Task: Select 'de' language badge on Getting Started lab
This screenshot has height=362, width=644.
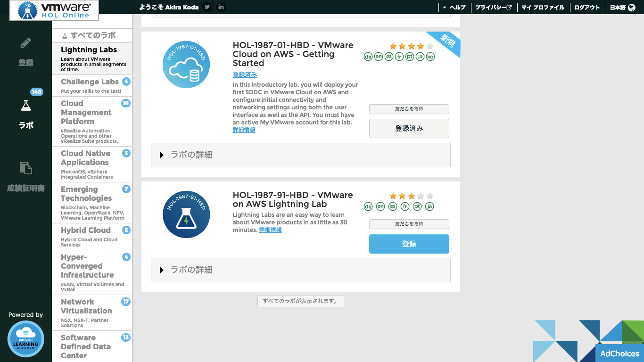Action: (368, 57)
